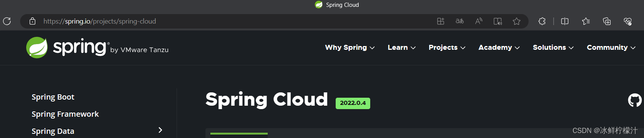644x138 pixels.
Task: Expand the Projects menu
Action: click(447, 48)
